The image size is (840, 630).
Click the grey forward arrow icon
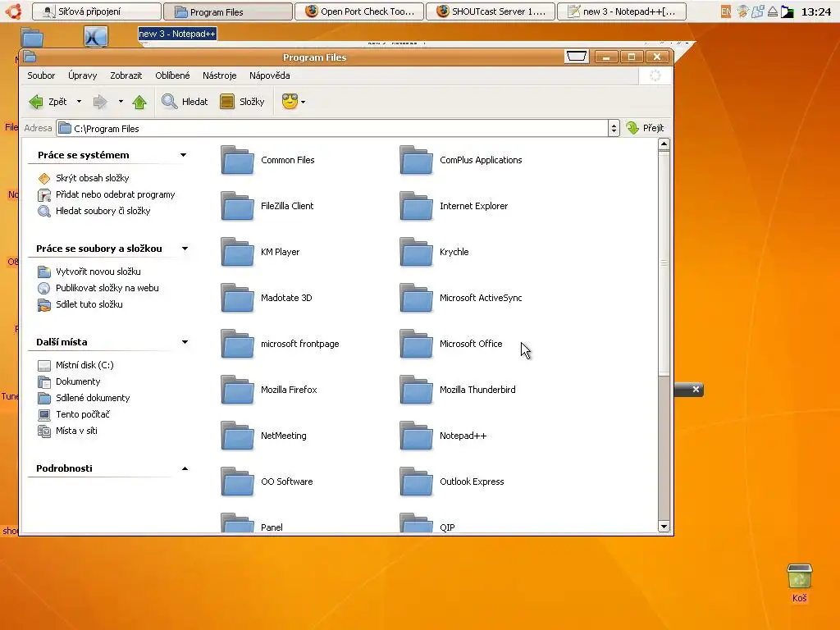(x=100, y=101)
